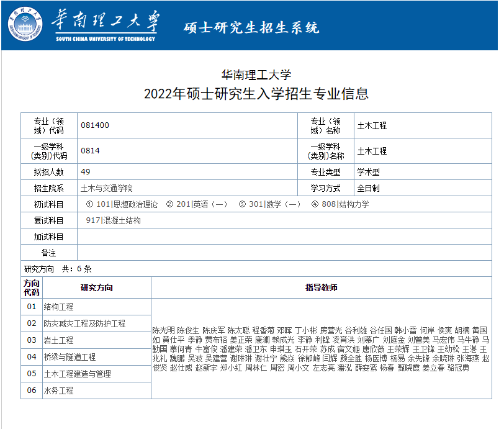504x429 pixels.
Task: Select research direction 岩土工程
Action: pyautogui.click(x=58, y=340)
